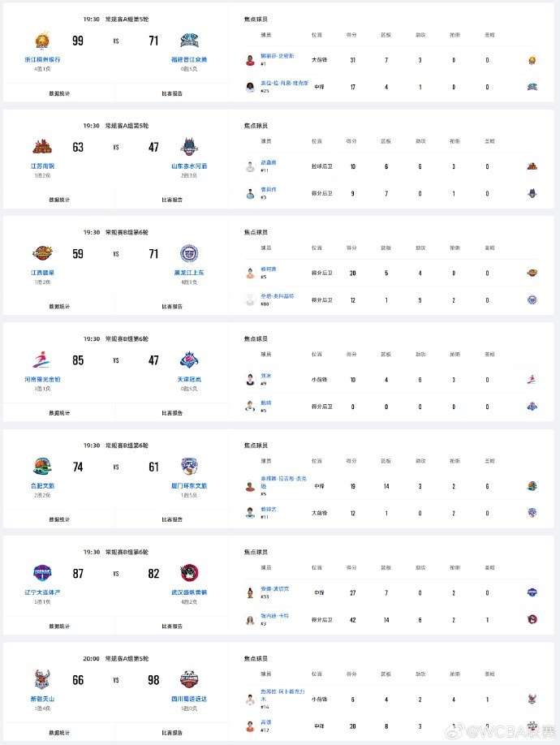The image size is (560, 745).
Task: Open the 辽宁大连体产 team logo
Action: (x=42, y=574)
